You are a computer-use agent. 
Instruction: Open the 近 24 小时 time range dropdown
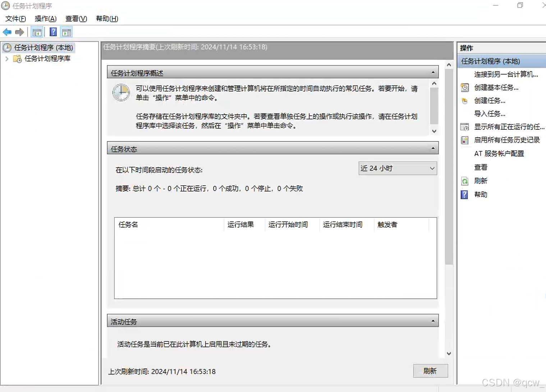pos(398,168)
